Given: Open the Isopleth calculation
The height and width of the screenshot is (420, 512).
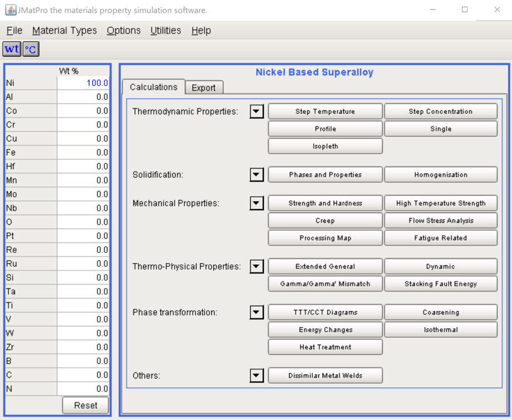Looking at the screenshot, I should [x=325, y=146].
